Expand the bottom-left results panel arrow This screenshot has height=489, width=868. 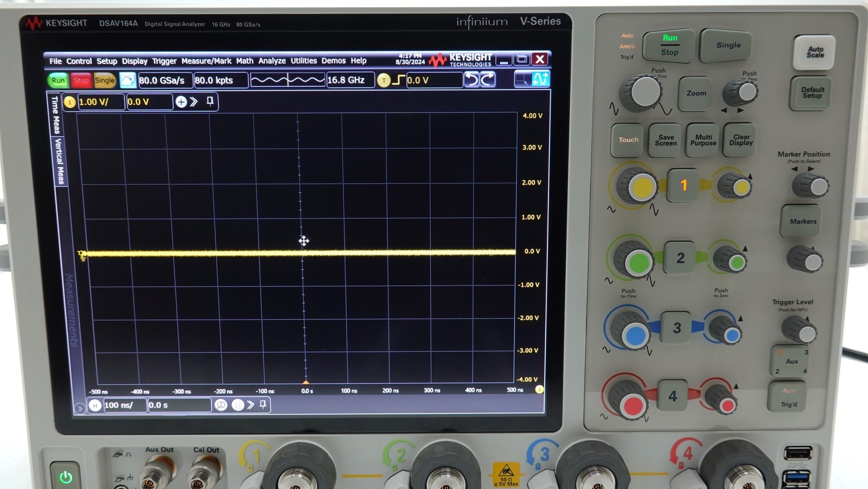pyautogui.click(x=80, y=408)
